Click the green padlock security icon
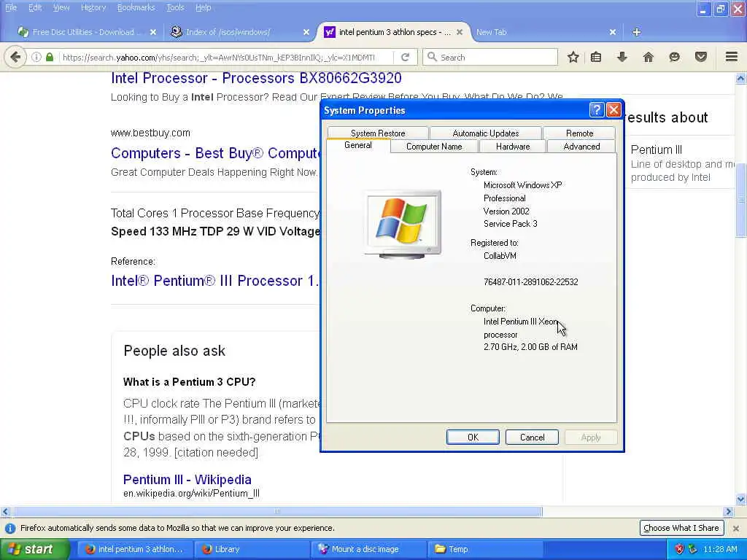Viewport: 747px width, 560px height. point(50,57)
